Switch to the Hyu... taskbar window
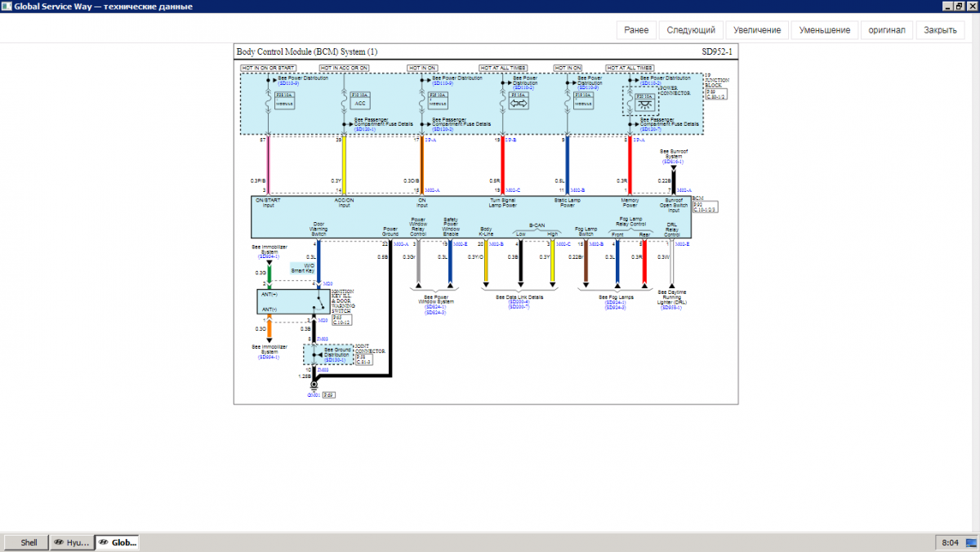The width and height of the screenshot is (980, 552). [x=71, y=542]
